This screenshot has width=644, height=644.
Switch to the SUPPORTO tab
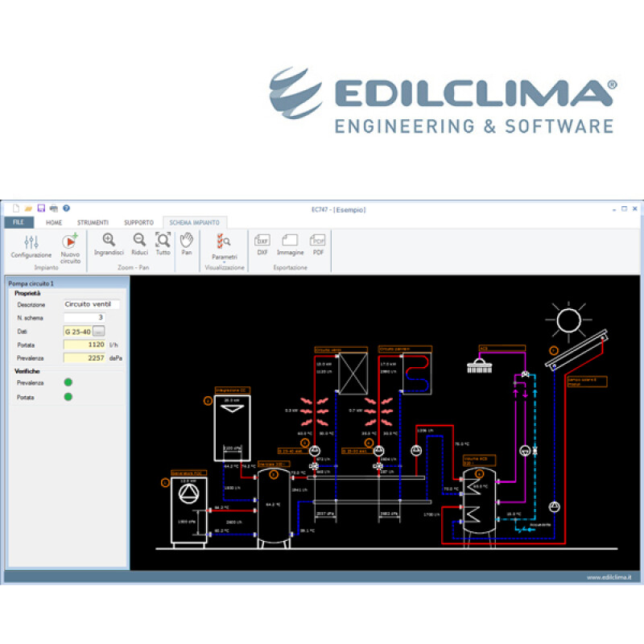pyautogui.click(x=138, y=223)
